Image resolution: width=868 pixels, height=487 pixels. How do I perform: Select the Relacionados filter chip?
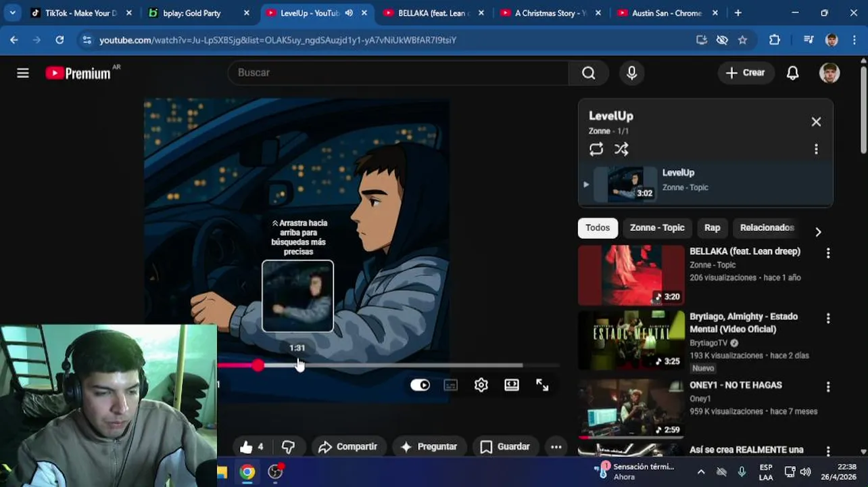(767, 228)
